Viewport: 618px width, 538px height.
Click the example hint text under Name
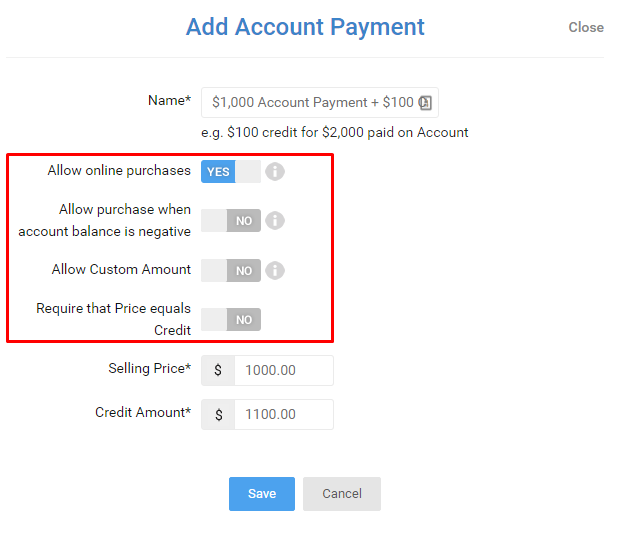(335, 133)
